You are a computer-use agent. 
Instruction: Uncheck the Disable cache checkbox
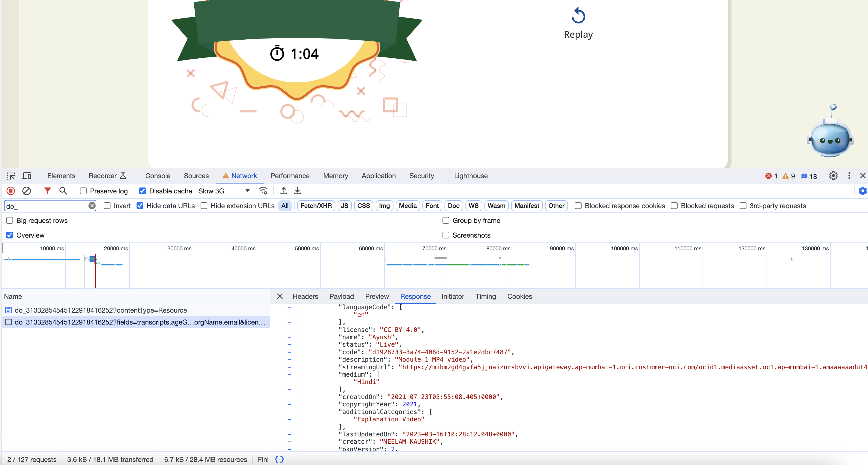pos(143,191)
